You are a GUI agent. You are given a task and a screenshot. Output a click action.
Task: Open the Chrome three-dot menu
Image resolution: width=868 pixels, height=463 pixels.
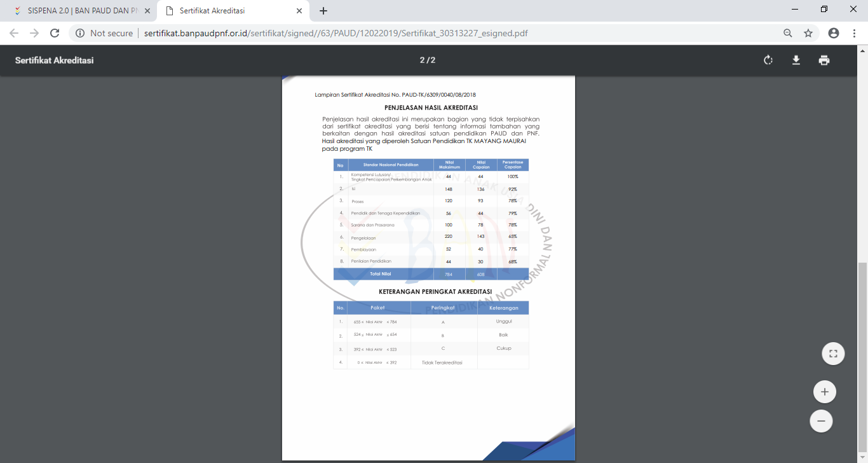[854, 33]
